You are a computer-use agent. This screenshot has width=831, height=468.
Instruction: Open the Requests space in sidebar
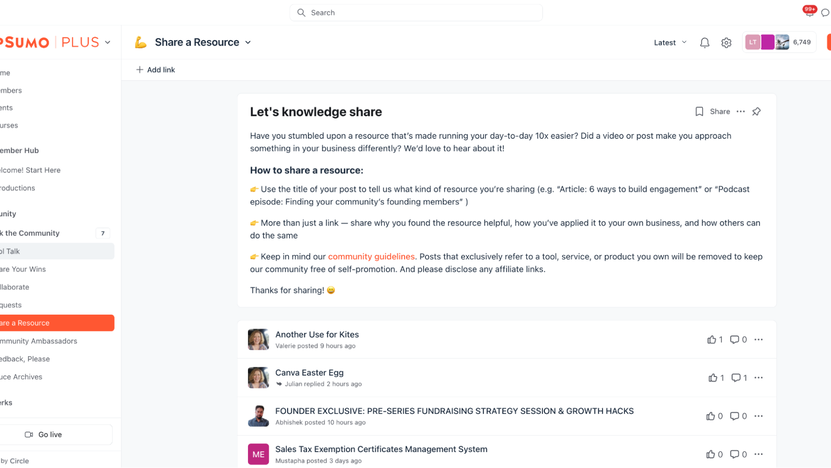11,305
